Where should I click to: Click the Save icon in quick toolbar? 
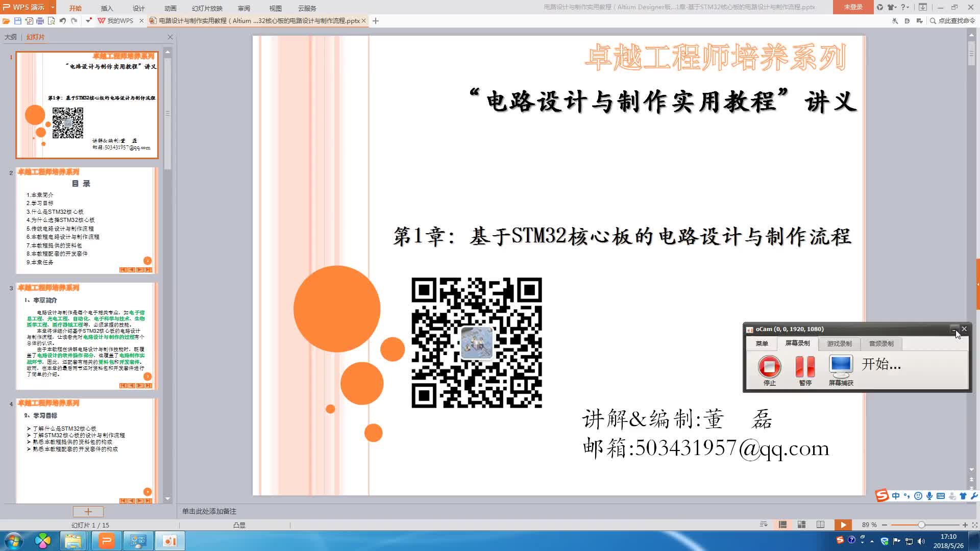click(18, 21)
